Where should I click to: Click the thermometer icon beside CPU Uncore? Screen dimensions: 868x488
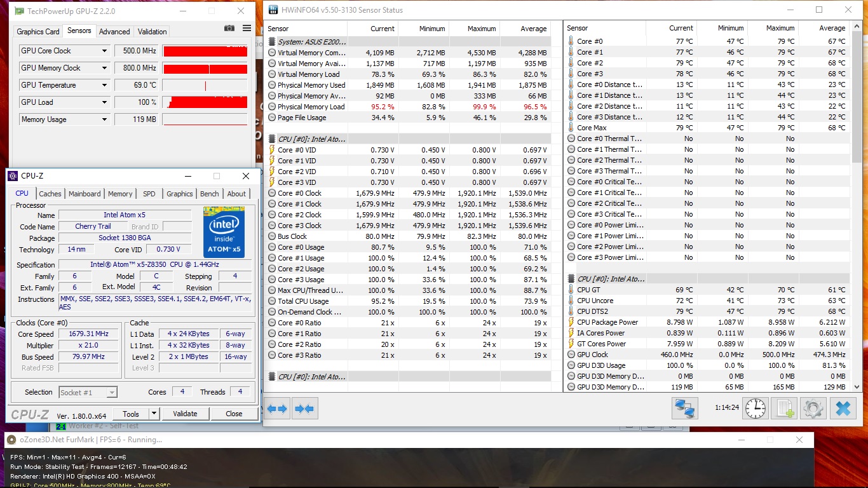pos(571,301)
